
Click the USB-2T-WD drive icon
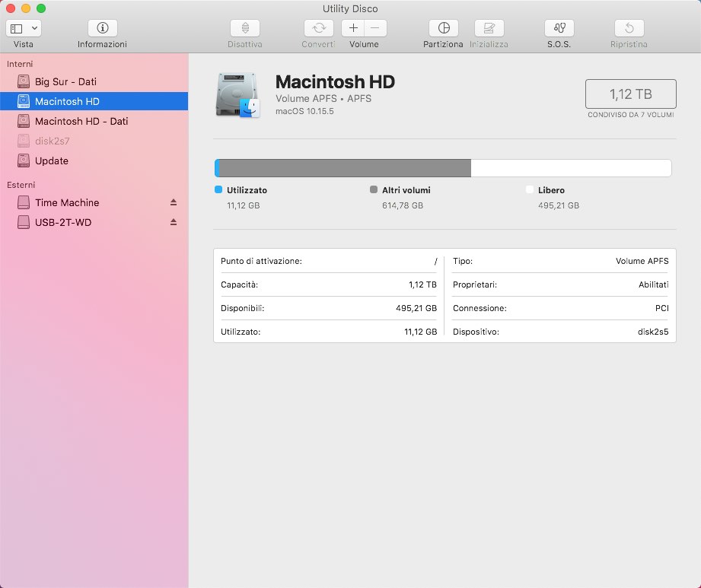coord(24,222)
